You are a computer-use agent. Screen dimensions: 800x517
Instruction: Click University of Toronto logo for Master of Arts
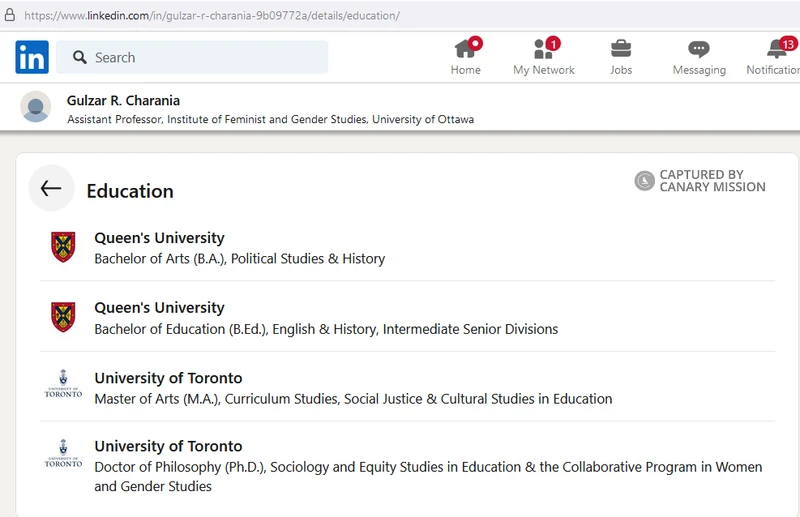(63, 384)
